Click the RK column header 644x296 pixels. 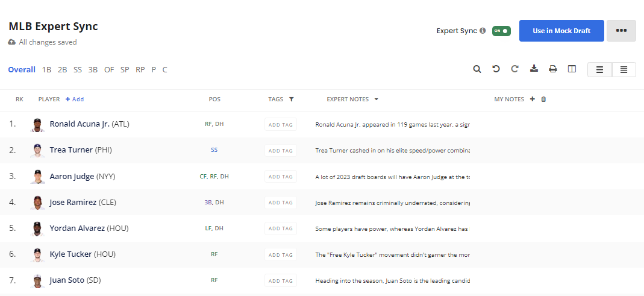19,99
